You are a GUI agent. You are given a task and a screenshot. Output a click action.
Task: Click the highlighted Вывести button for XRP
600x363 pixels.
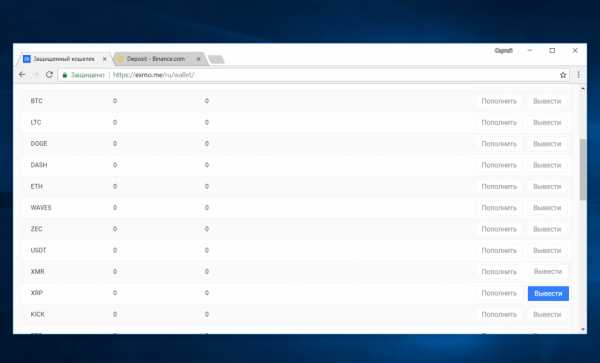coord(548,293)
